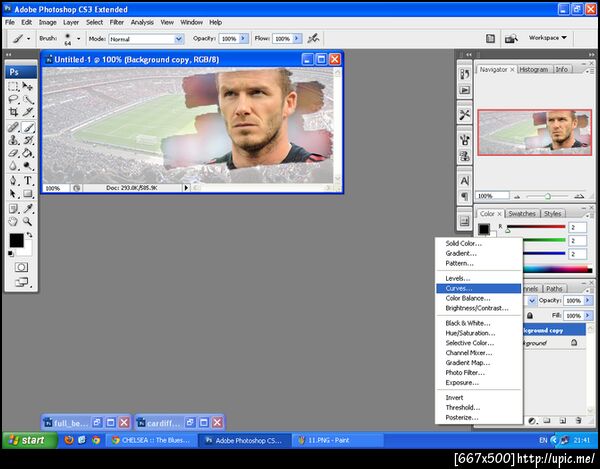
Task: Select the History Brush tool
Action: 28,140
